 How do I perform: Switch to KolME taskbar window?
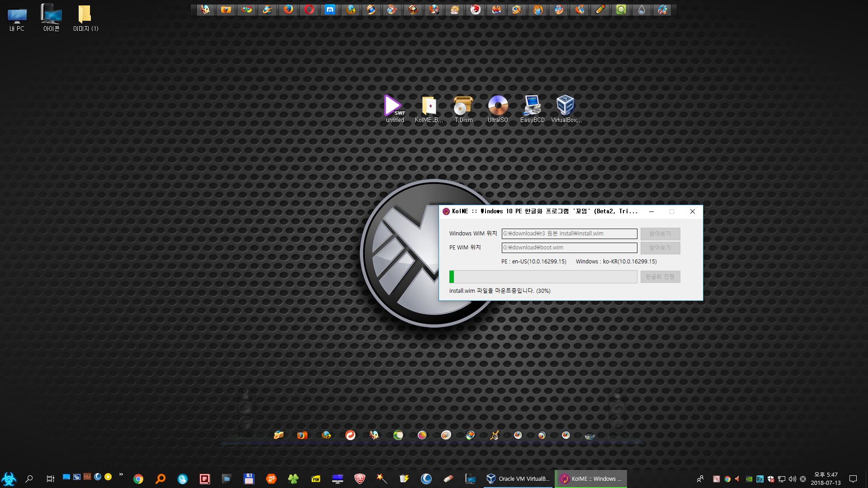(591, 479)
